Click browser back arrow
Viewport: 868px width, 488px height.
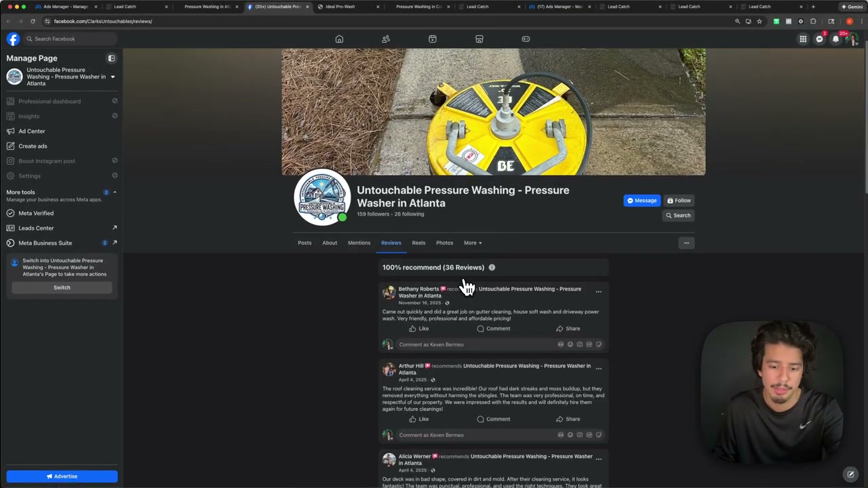[x=9, y=21]
